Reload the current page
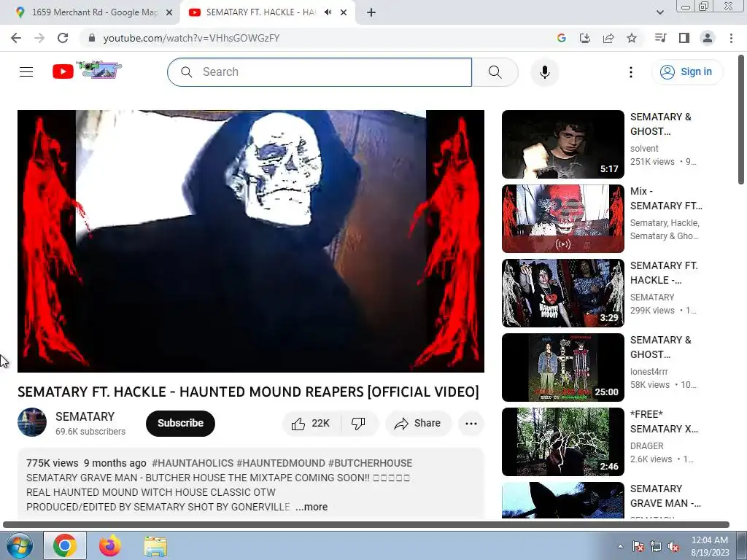747x560 pixels. [x=63, y=38]
